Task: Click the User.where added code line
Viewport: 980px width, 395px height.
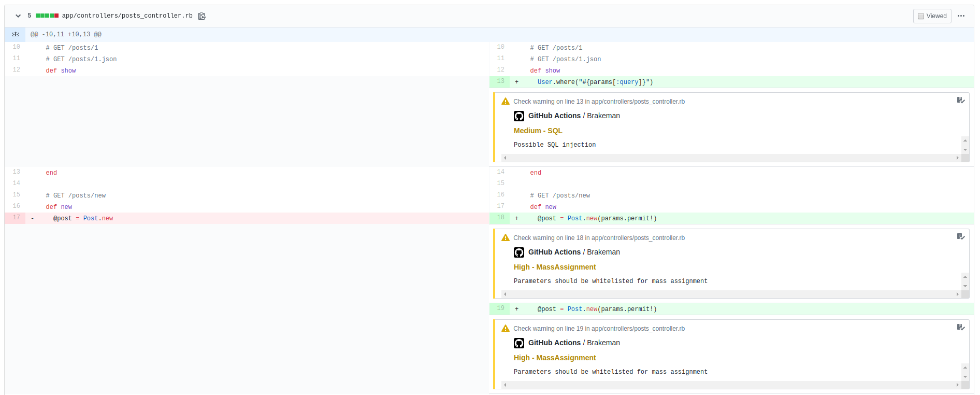Action: point(742,82)
